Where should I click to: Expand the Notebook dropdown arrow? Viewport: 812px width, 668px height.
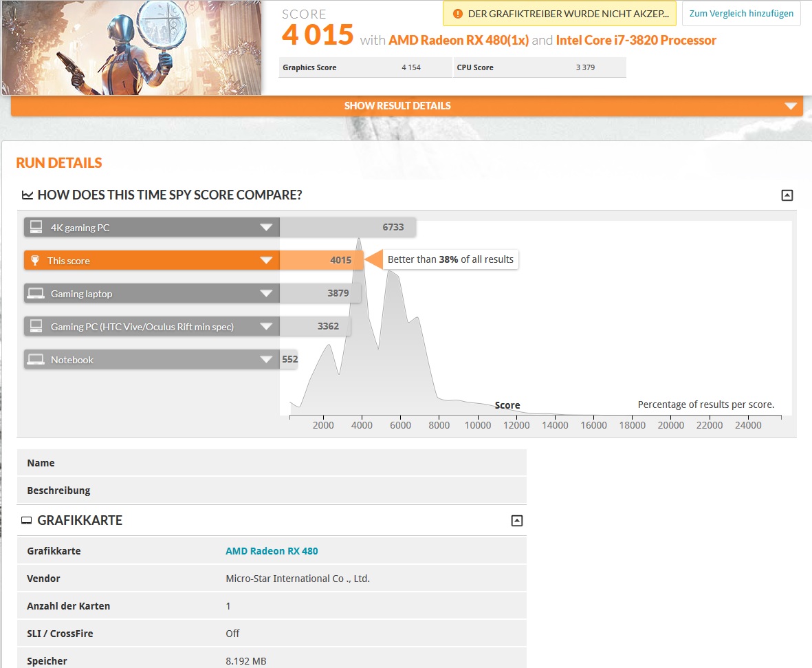[x=265, y=359]
